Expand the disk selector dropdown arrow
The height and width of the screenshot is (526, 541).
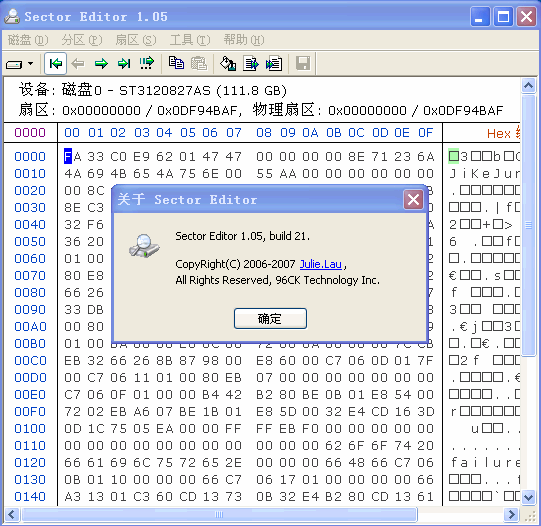point(31,63)
